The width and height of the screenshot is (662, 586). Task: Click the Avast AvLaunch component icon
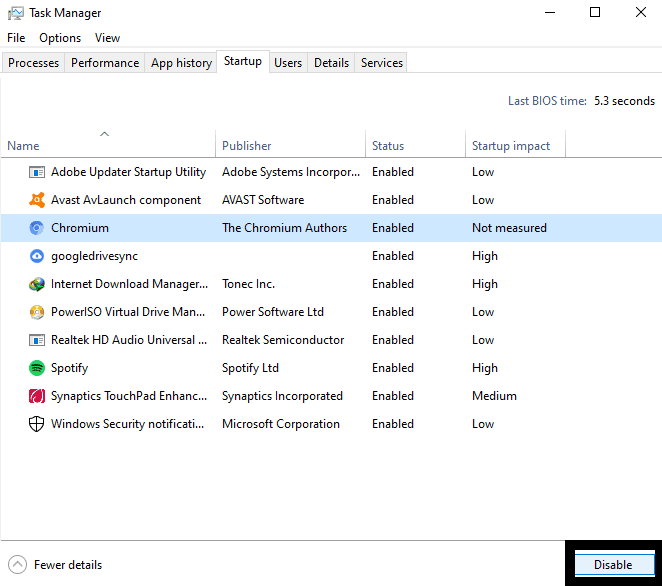coord(37,200)
